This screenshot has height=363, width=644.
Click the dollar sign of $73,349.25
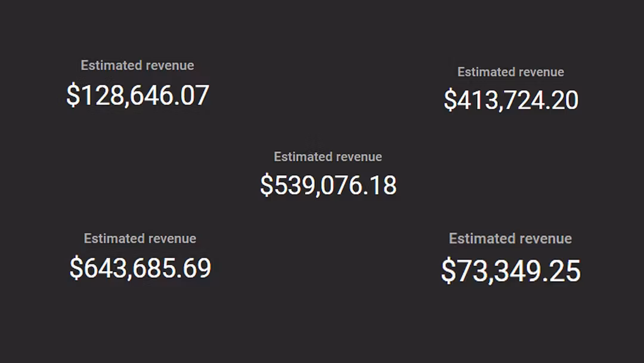pyautogui.click(x=448, y=270)
